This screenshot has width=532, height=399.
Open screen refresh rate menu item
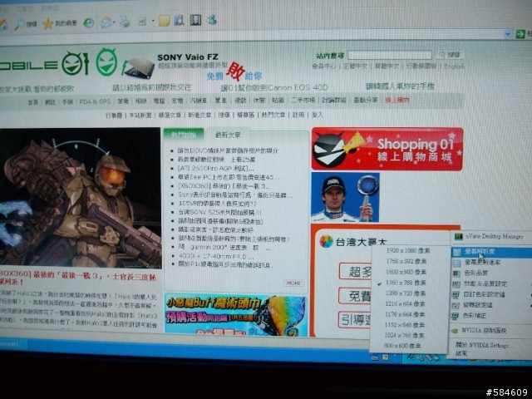pyautogui.click(x=491, y=263)
